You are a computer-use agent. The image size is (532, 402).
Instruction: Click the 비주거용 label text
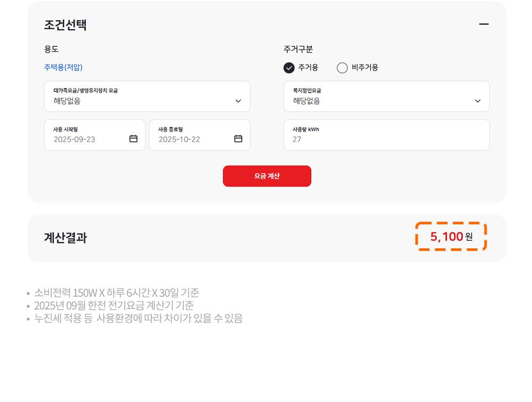coord(365,68)
